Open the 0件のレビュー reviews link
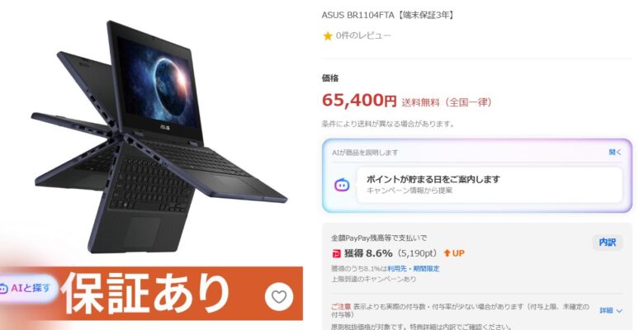The height and width of the screenshot is (330, 644). pos(363,35)
